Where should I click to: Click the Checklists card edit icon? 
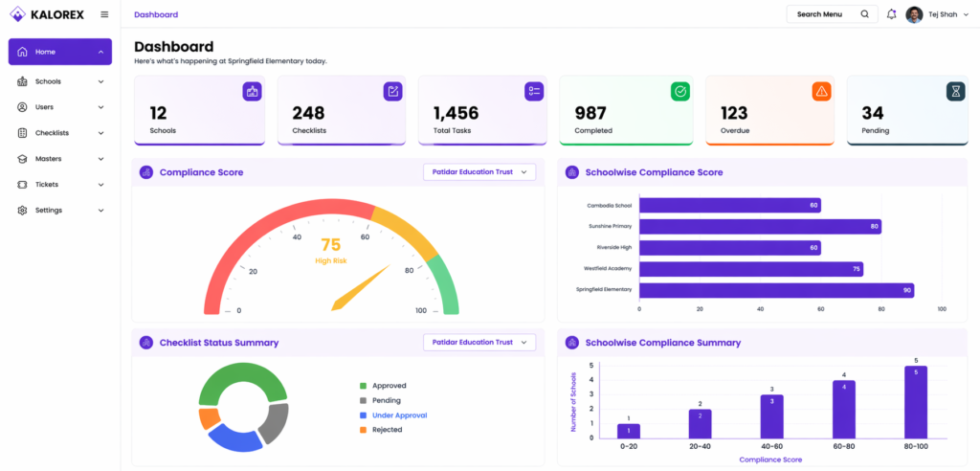[392, 91]
